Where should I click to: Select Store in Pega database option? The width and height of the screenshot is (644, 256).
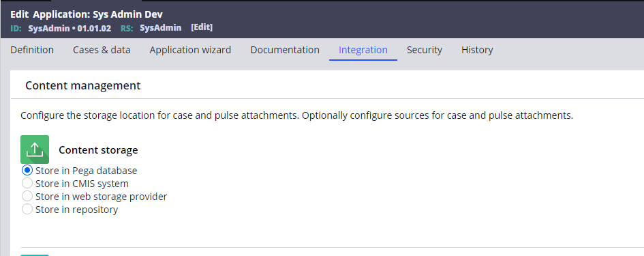pos(27,170)
